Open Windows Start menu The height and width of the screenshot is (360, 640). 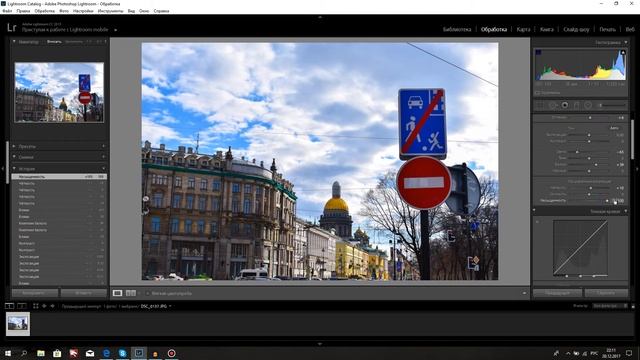(x=7, y=353)
